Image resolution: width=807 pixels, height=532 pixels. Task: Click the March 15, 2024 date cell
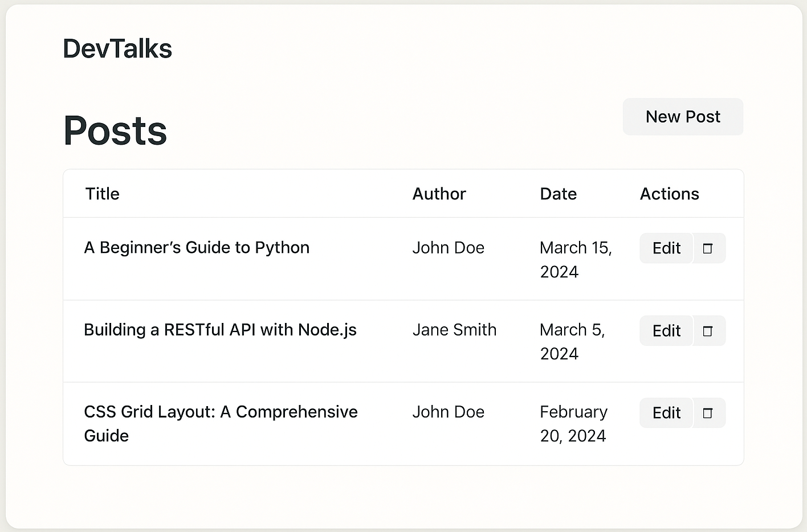(575, 259)
